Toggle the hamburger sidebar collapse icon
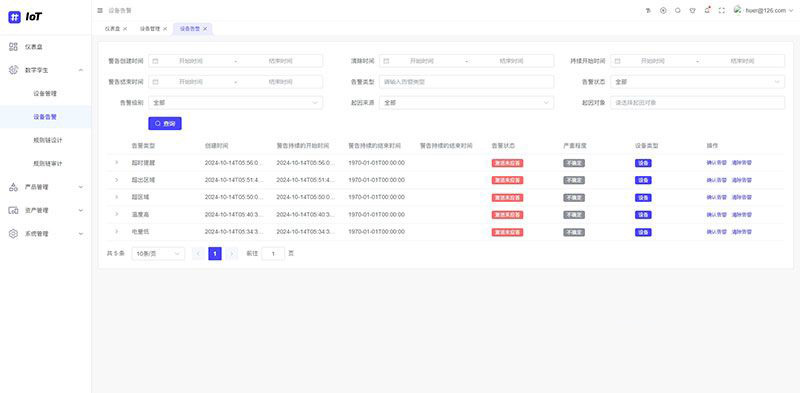800x393 pixels. coord(100,10)
